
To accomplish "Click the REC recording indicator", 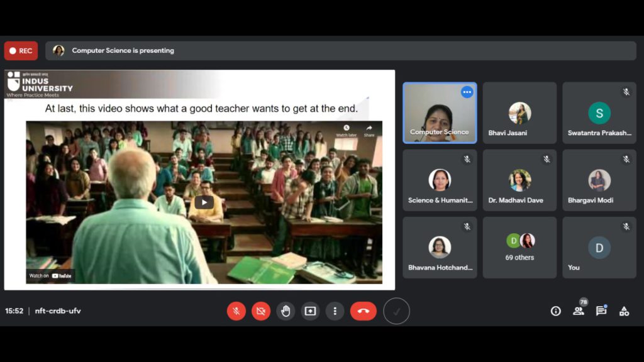I will tap(21, 51).
